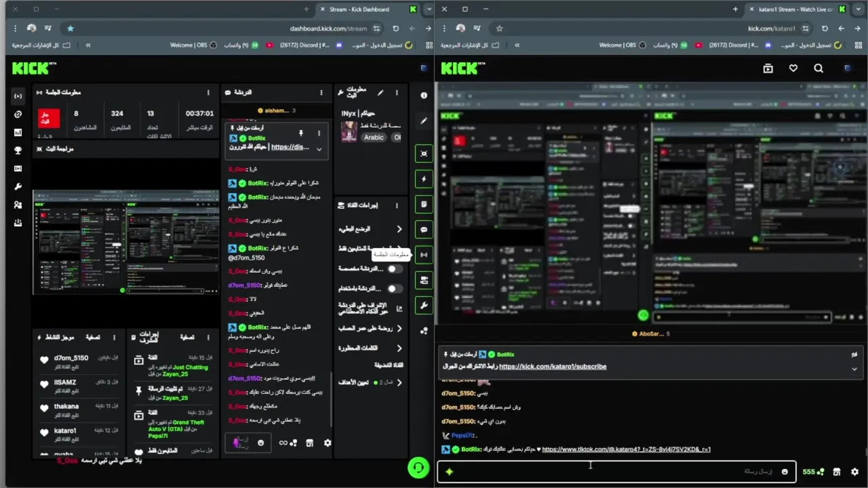This screenshot has width=868, height=488.
Task: Open the TikTok link in the kataro1 chat
Action: 626,449
